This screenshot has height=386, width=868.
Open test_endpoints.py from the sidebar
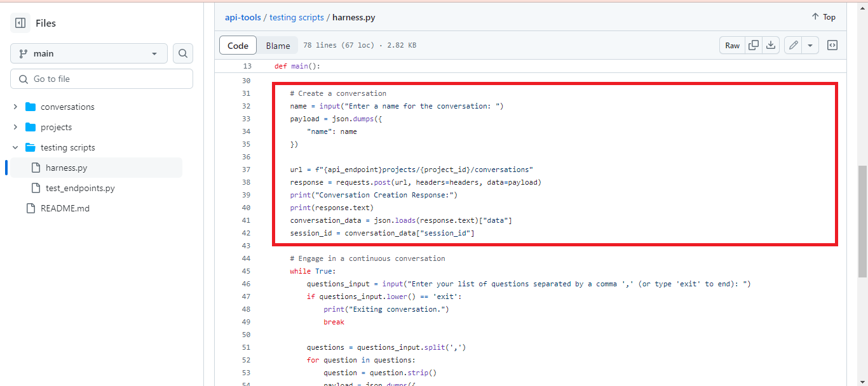pos(76,188)
